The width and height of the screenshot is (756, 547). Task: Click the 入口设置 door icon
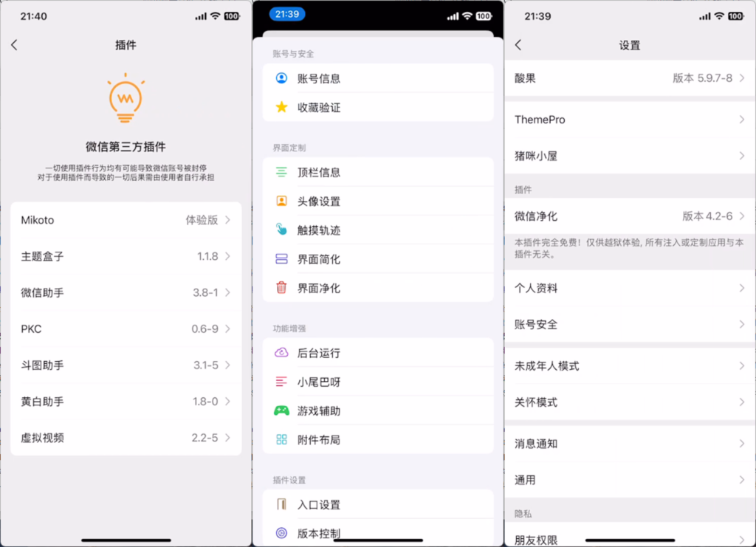pyautogui.click(x=281, y=504)
